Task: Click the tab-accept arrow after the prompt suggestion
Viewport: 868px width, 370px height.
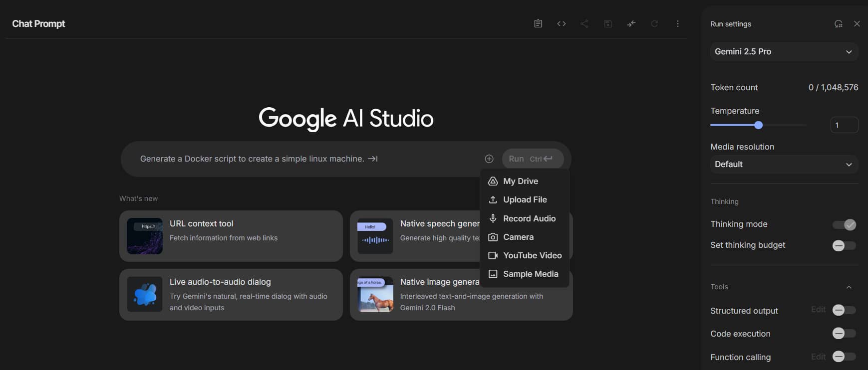Action: tap(373, 159)
